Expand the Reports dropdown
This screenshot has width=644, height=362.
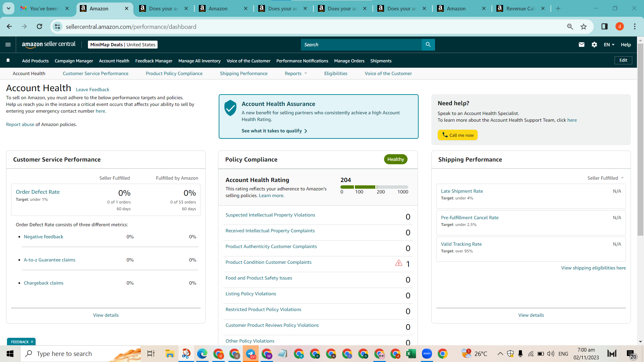(296, 73)
